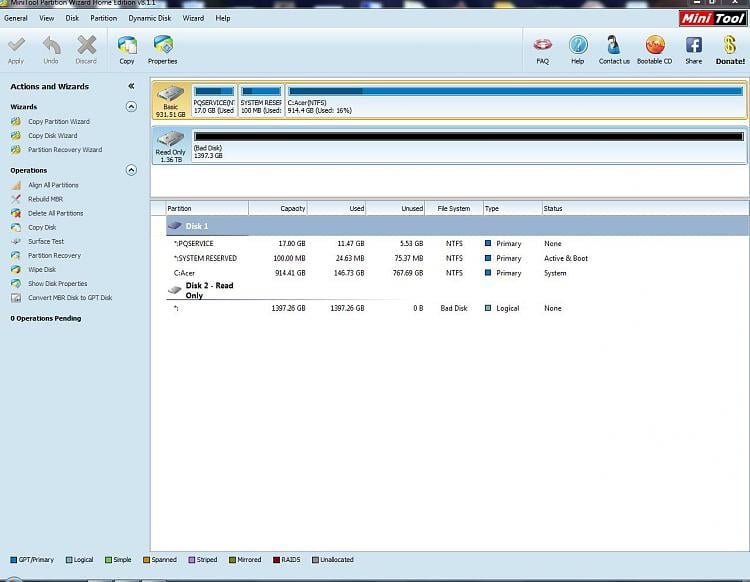Choose Partition Recovery under Operations
Screen dimensions: 750x582
tap(54, 255)
